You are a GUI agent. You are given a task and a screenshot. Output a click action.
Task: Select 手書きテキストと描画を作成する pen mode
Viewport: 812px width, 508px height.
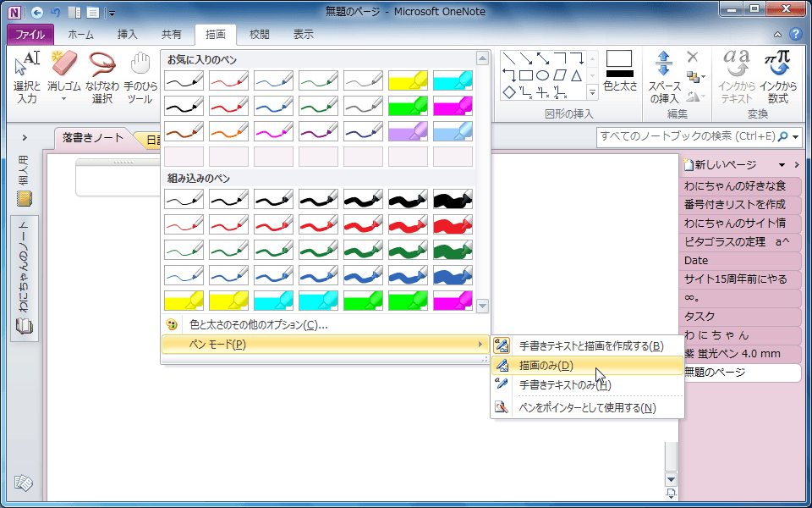point(587,345)
